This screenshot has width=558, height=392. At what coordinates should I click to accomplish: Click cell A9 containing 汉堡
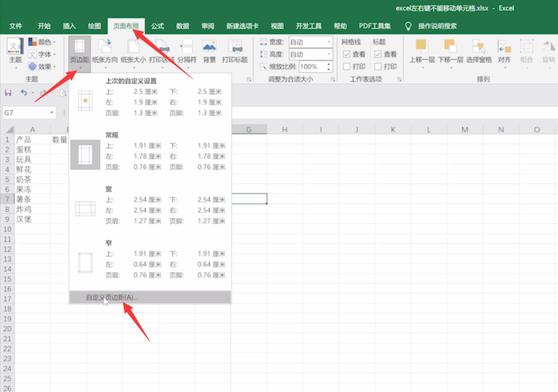(x=32, y=219)
